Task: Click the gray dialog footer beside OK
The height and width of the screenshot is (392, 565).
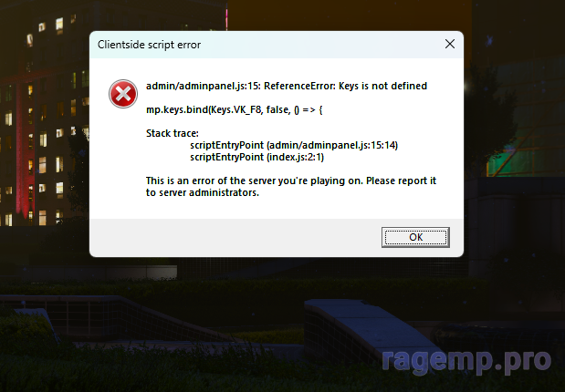Action: (x=235, y=238)
